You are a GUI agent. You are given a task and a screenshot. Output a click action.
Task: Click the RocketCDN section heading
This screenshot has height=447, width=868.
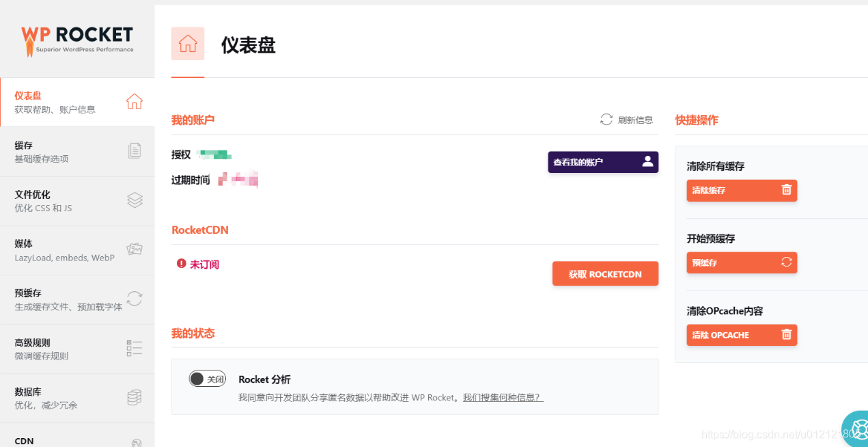point(200,230)
